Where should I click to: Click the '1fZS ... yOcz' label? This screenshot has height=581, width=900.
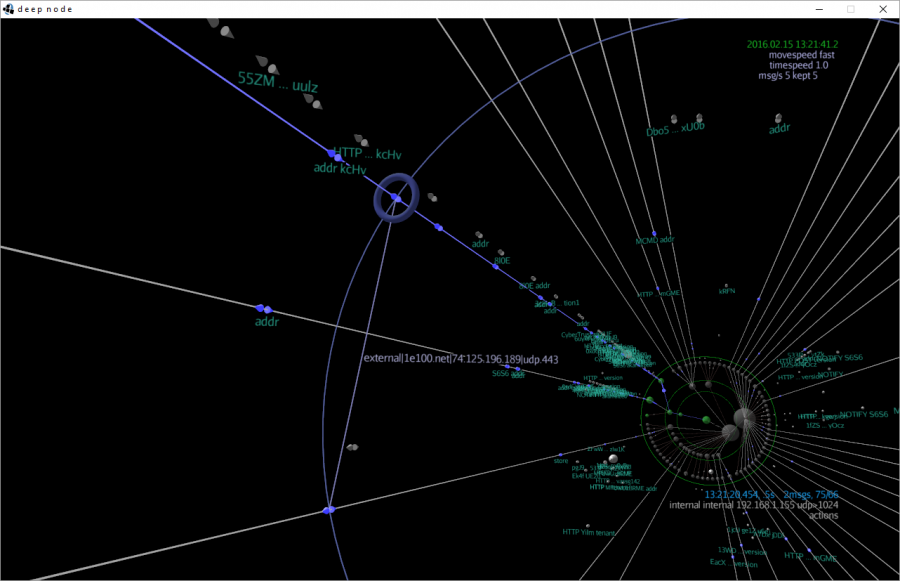pyautogui.click(x=825, y=425)
